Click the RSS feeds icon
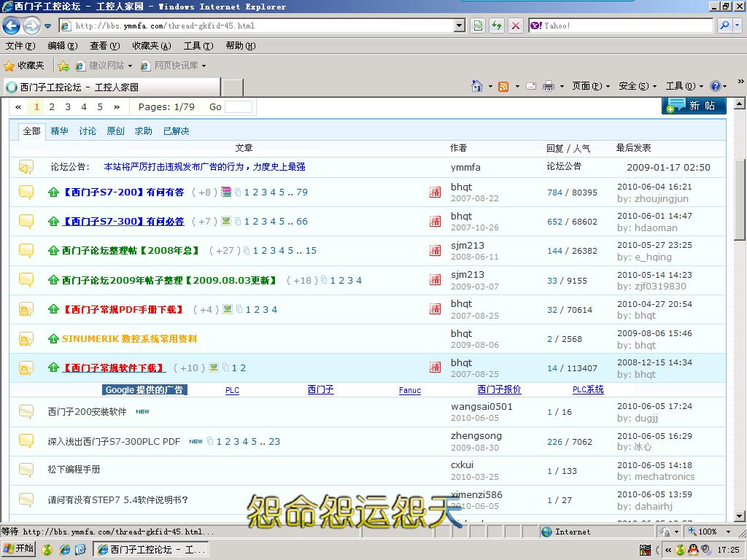Screen dimensions: 747x560 pos(503,86)
